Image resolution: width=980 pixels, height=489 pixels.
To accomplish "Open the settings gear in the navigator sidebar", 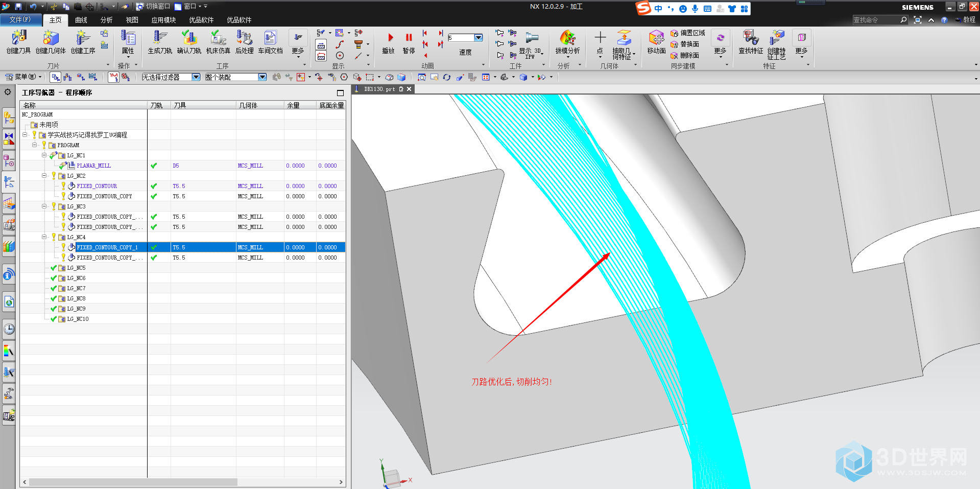I will click(8, 92).
